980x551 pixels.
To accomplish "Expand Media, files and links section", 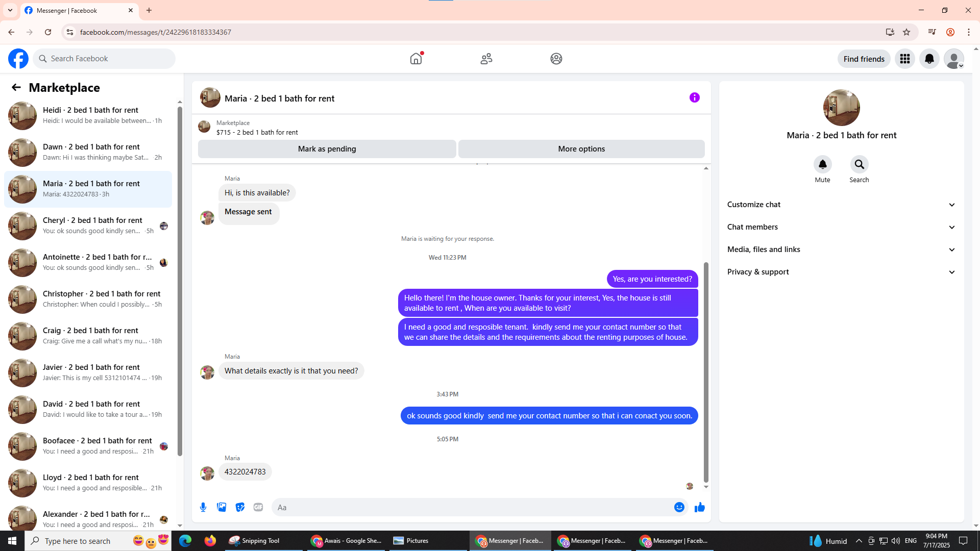I will (x=841, y=249).
